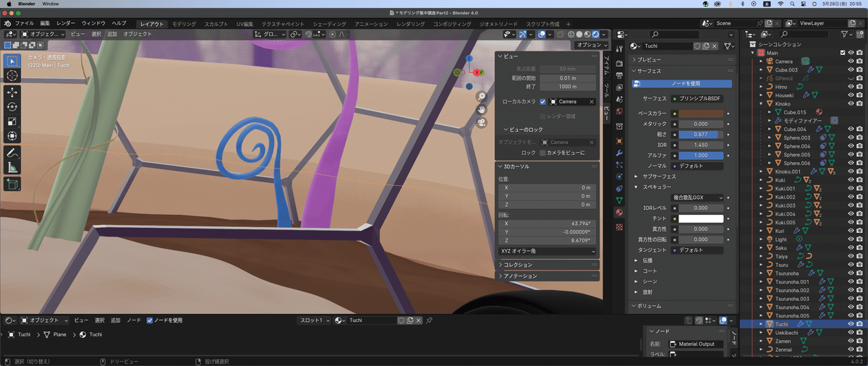Screen dimensions: 868x366
Task: Click the Principled BSDF surface shader button
Action: coord(697,98)
